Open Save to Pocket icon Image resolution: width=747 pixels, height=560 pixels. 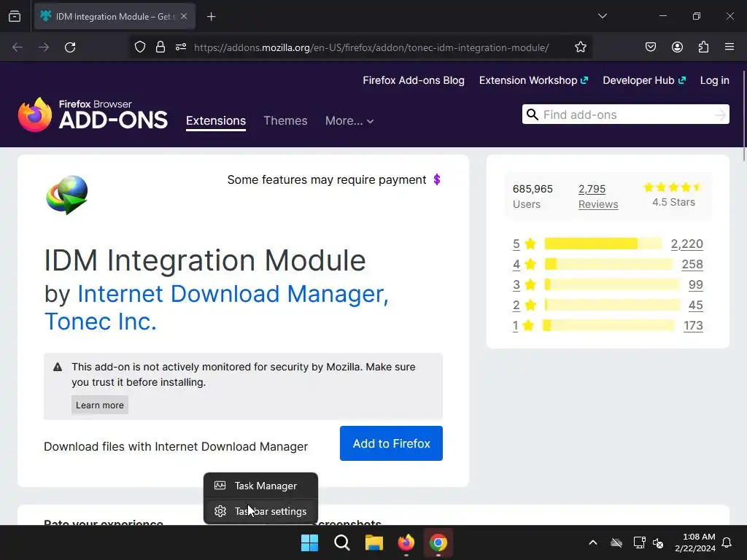click(x=650, y=47)
